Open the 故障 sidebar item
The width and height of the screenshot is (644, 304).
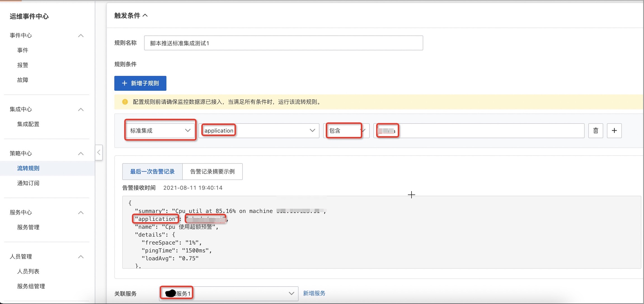[x=23, y=80]
